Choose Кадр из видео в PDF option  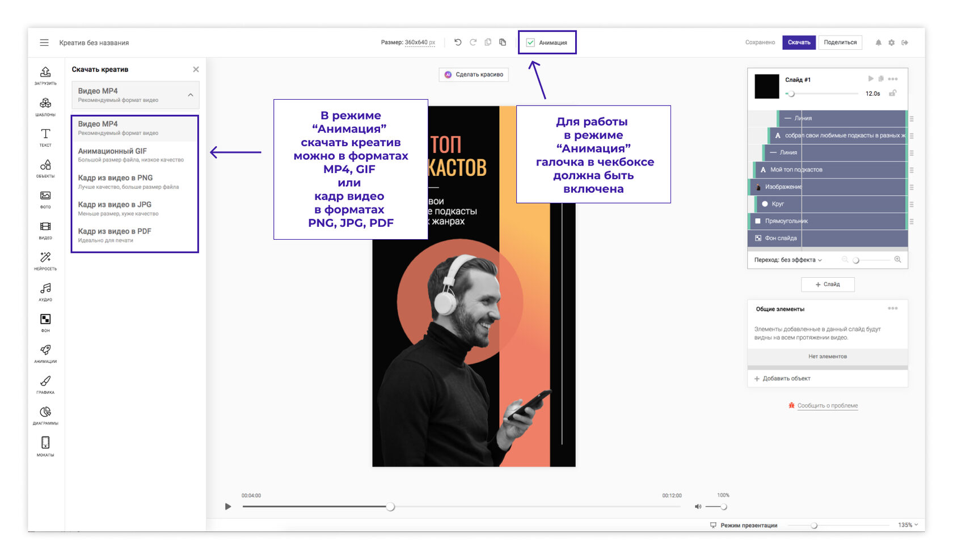pyautogui.click(x=135, y=235)
